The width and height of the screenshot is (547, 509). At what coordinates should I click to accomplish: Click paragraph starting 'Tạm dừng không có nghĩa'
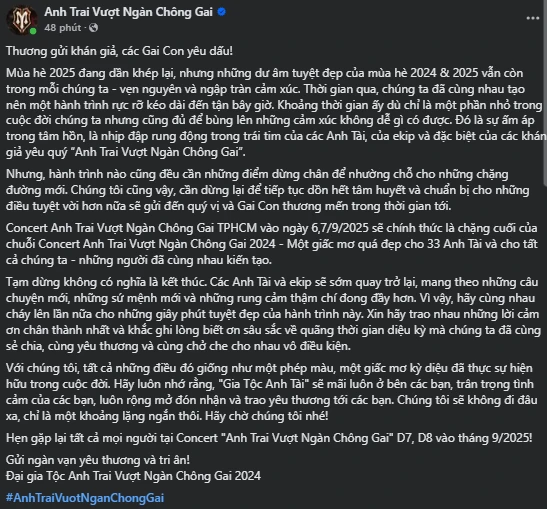[x=273, y=314]
